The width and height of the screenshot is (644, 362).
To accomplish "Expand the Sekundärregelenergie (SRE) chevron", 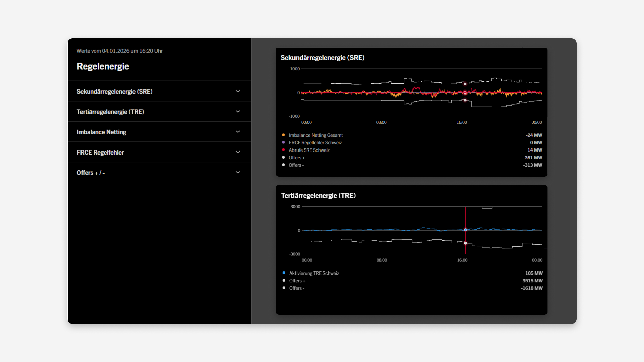I will click(x=238, y=91).
